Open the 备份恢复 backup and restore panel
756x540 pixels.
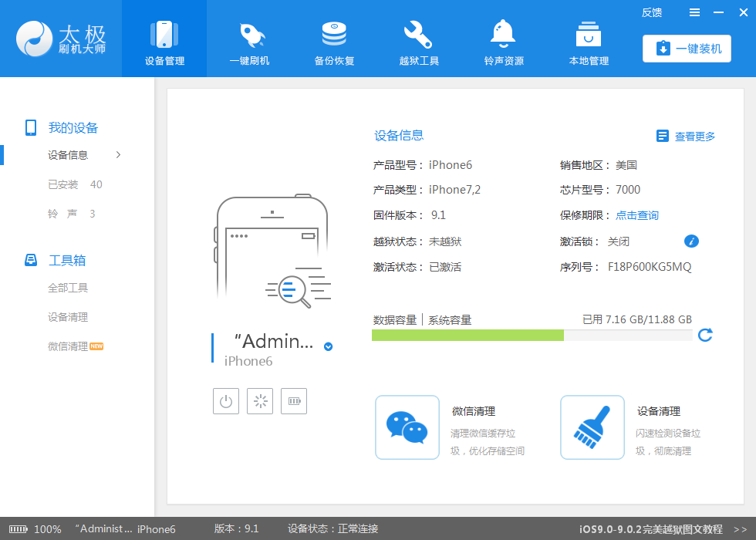(x=333, y=39)
